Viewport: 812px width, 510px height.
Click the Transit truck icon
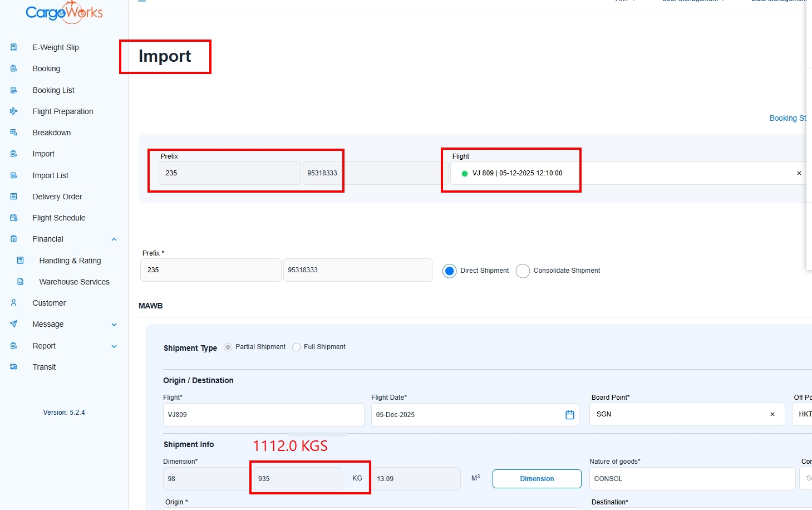tap(14, 367)
